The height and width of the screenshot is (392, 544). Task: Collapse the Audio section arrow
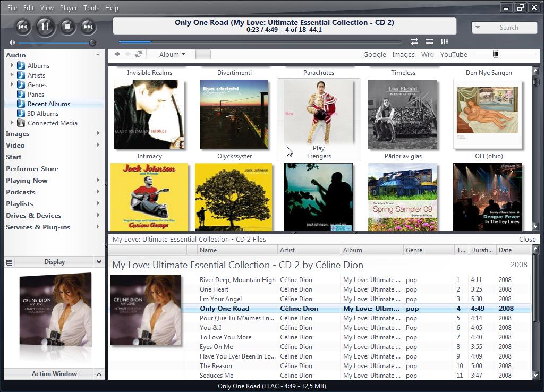click(98, 55)
